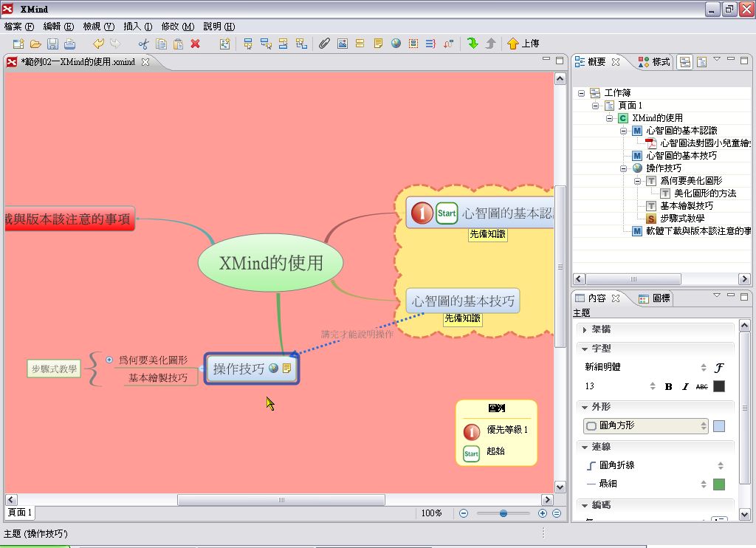Image resolution: width=756 pixels, height=548 pixels.
Task: Open the 最細 line width dropdown
Action: pyautogui.click(x=645, y=484)
